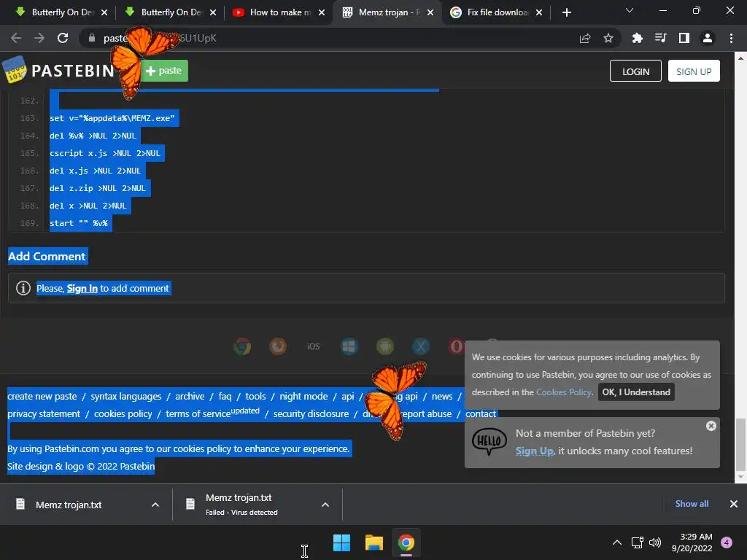
Task: Expand options for first Memz trojan.txt download
Action: tap(155, 505)
